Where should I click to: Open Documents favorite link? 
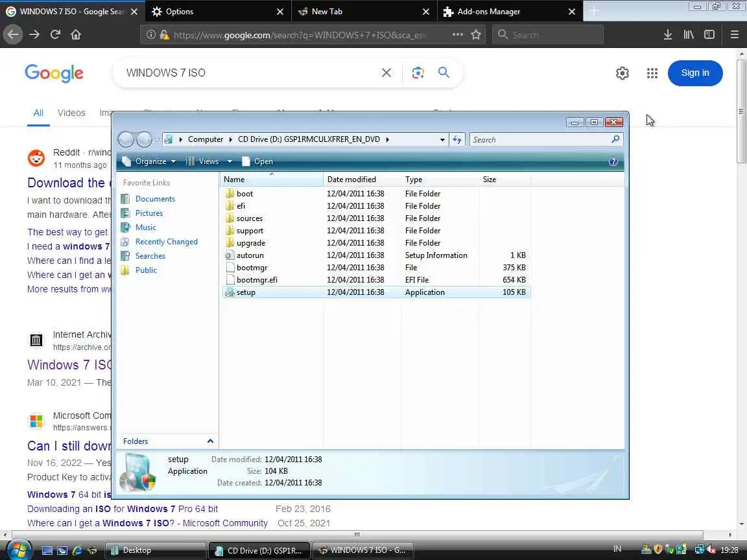(x=155, y=198)
